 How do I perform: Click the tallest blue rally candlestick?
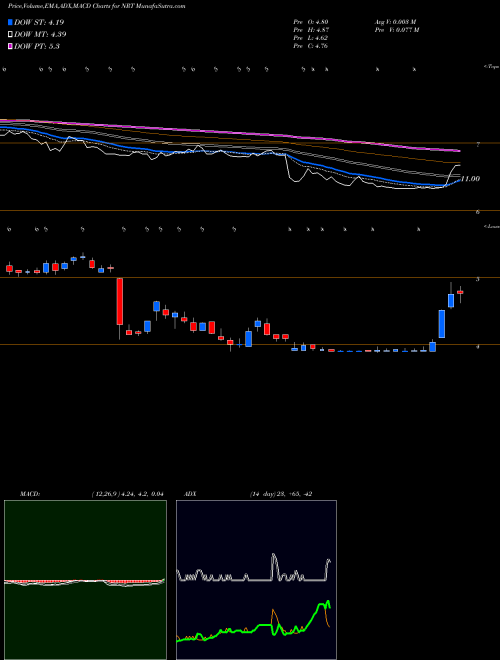tap(442, 324)
